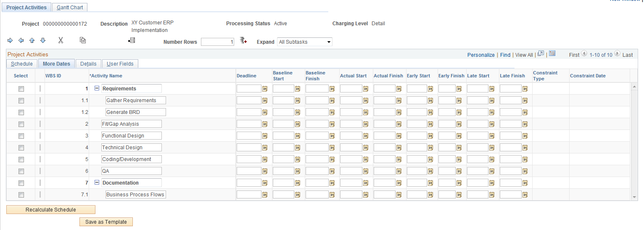The image size is (644, 230).
Task: Select the Coding/Development row checkbox
Action: click(x=21, y=159)
